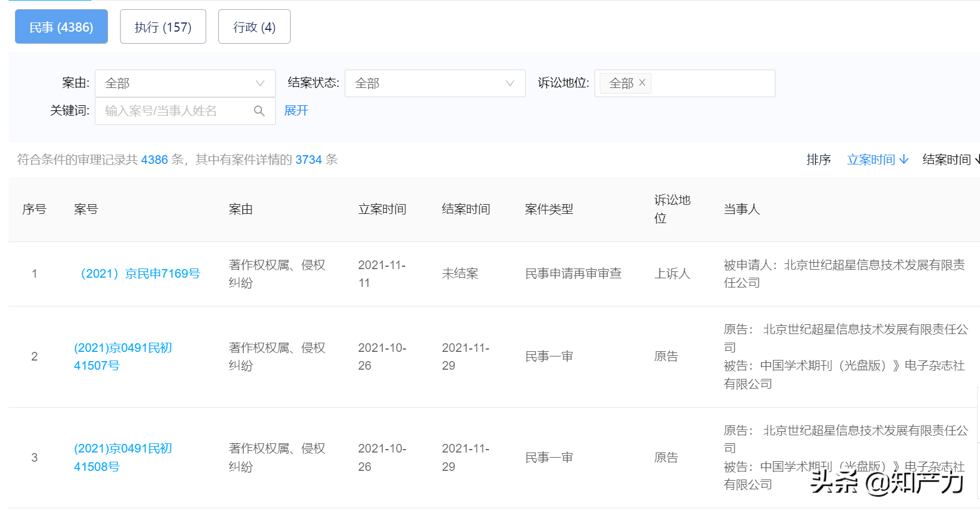Click the detailed cases count 3734
This screenshot has height=510, width=980.
point(308,160)
